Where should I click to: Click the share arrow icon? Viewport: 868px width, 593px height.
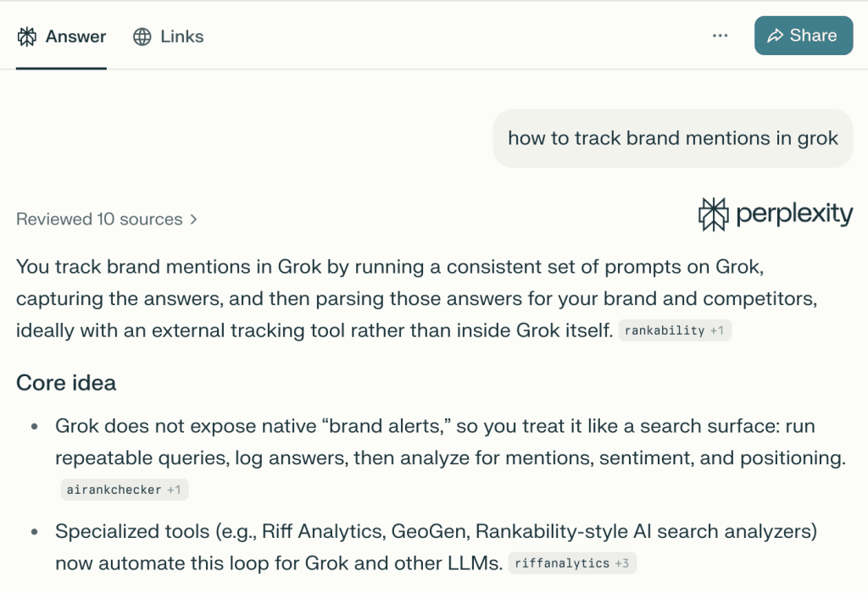[775, 36]
